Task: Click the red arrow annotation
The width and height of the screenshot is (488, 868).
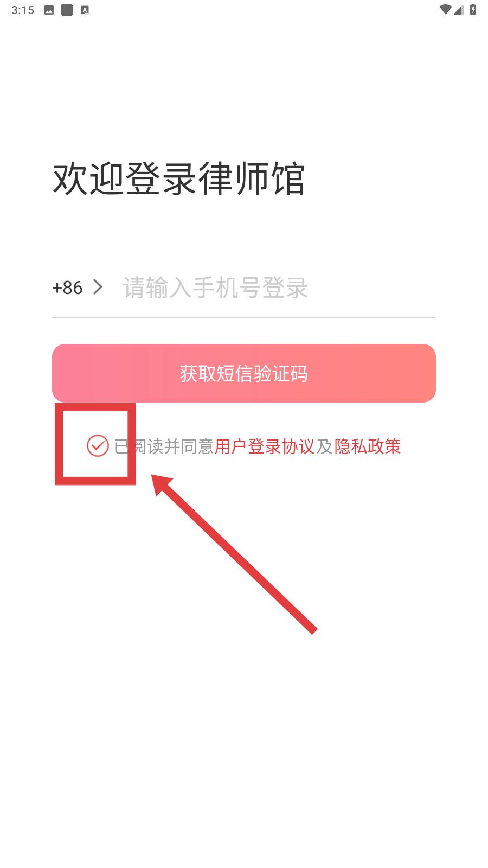Action: point(233,552)
